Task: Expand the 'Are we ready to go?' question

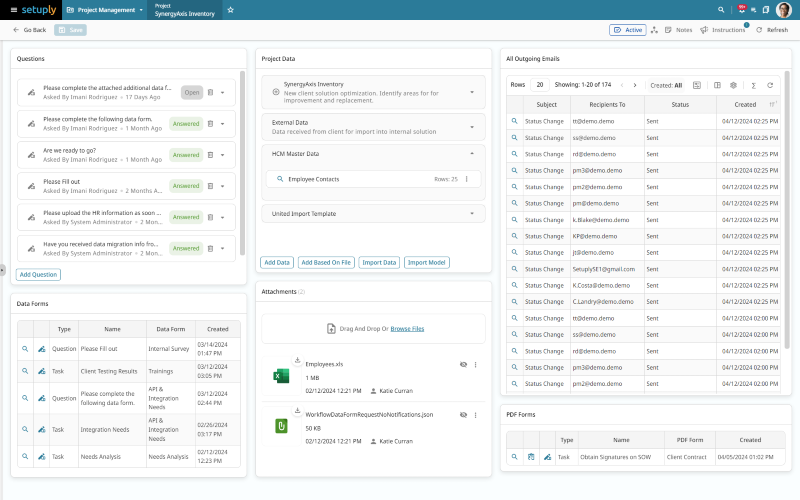Action: pos(222,155)
